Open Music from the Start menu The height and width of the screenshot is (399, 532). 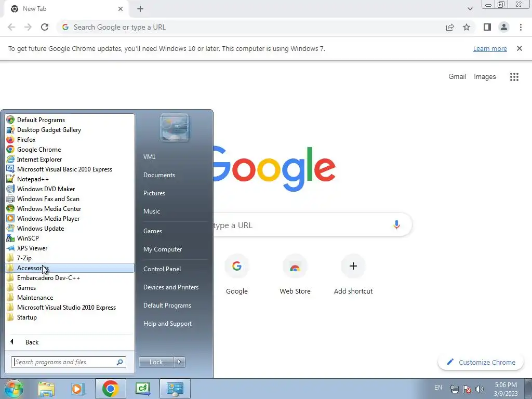(152, 211)
